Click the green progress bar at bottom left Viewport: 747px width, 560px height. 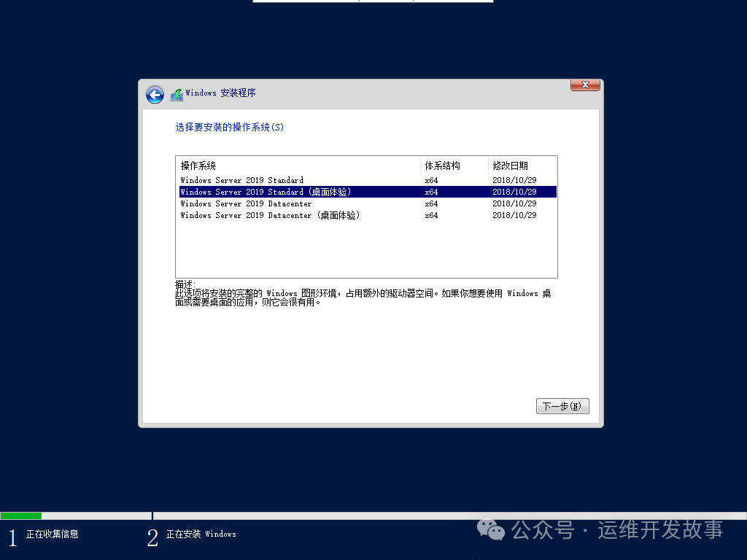(x=22, y=515)
